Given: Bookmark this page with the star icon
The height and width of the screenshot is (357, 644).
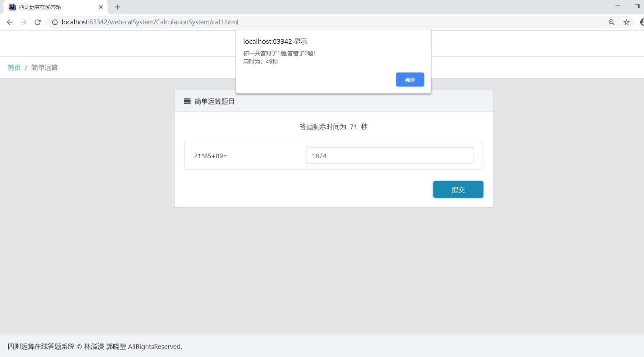Looking at the screenshot, I should [x=626, y=22].
